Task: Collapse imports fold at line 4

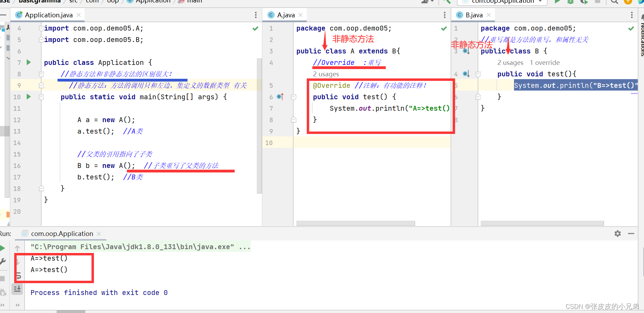Action: [41, 28]
